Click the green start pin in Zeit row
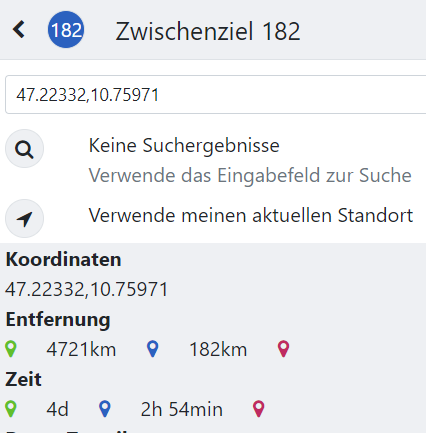Image resolution: width=426 pixels, height=433 pixels. (11, 409)
